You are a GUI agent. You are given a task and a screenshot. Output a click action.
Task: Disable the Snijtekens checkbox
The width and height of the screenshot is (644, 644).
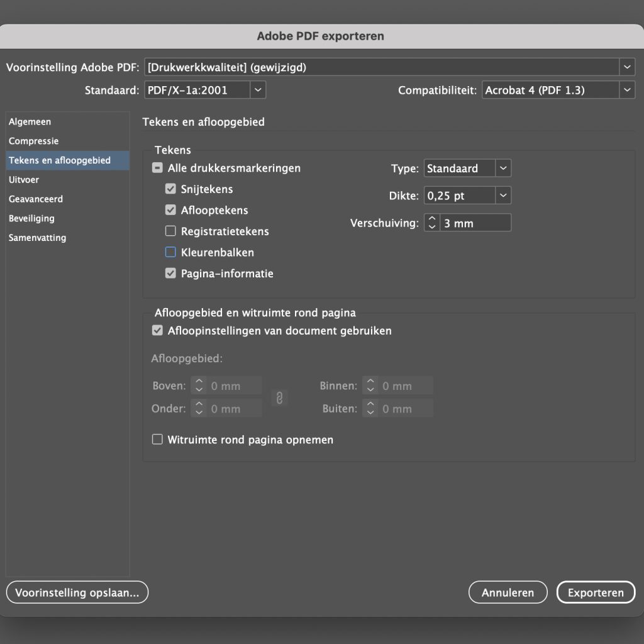170,188
